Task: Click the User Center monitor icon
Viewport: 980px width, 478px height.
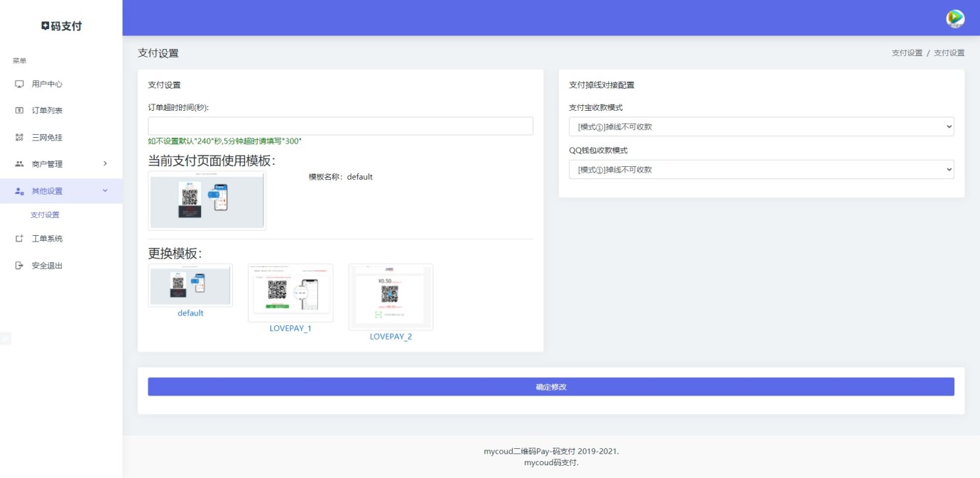Action: point(19,84)
